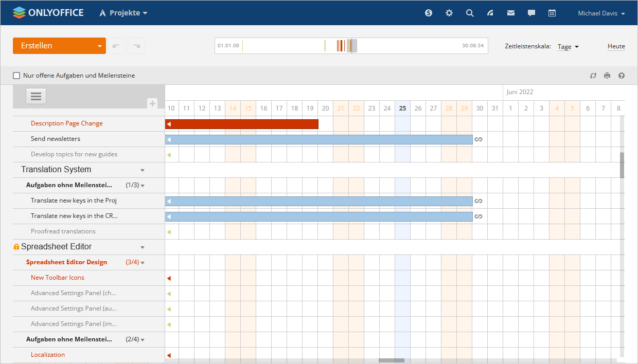Collapse the Spreadsheet Editor project arrow
Viewport: 638px width, 364px height.
click(x=143, y=247)
